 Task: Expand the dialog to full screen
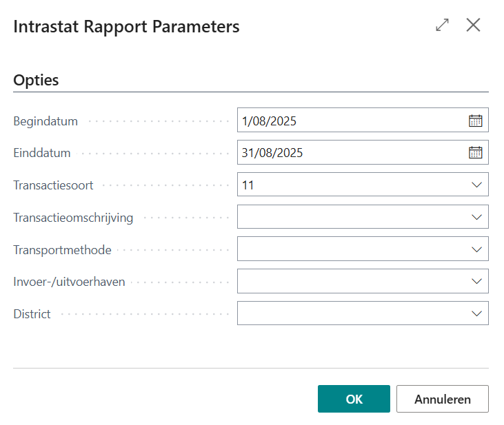[442, 25]
